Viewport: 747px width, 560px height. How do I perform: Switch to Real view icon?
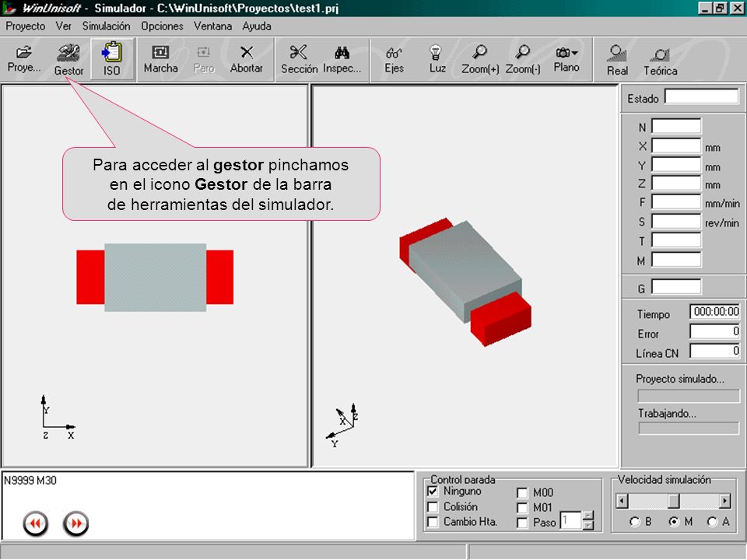click(617, 60)
